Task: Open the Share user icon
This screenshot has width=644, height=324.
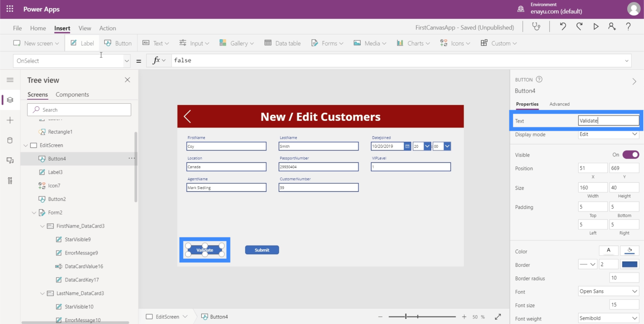Action: (x=612, y=26)
